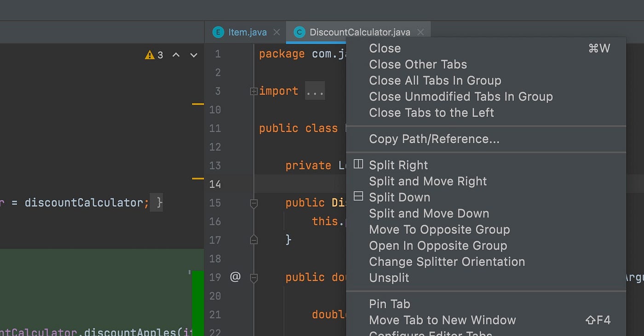Click the Split Right icon in the menu
The image size is (644, 336).
pos(358,163)
